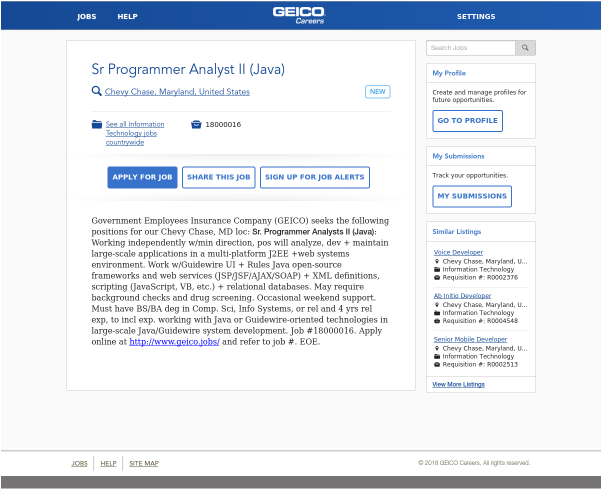Click the My Submissions heading

pos(458,156)
